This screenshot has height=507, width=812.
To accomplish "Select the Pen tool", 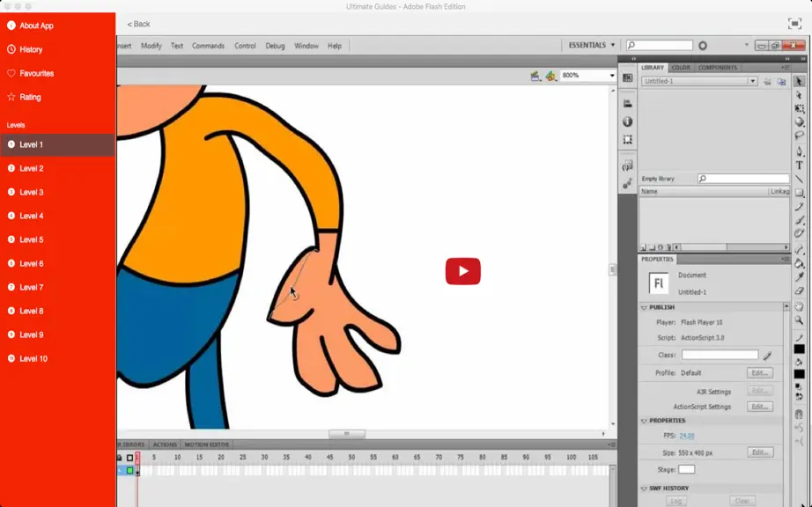I will pyautogui.click(x=799, y=151).
